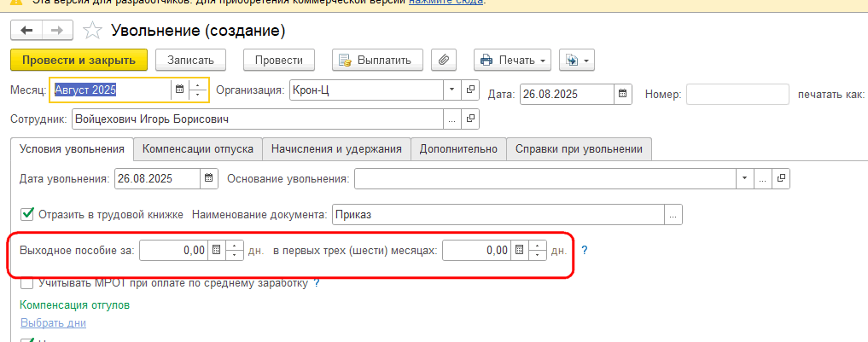
Task: Open the calendar picker for the Дата field
Action: coord(622,94)
